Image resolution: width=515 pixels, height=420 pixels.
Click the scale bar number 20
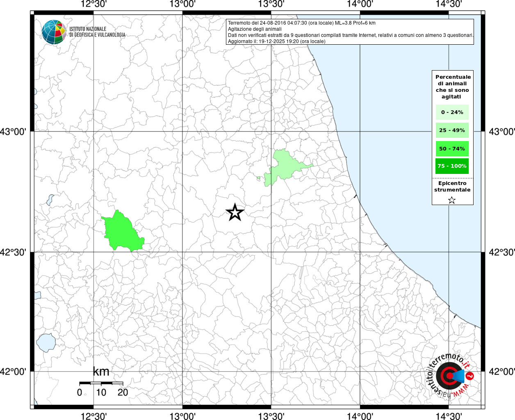123,393
